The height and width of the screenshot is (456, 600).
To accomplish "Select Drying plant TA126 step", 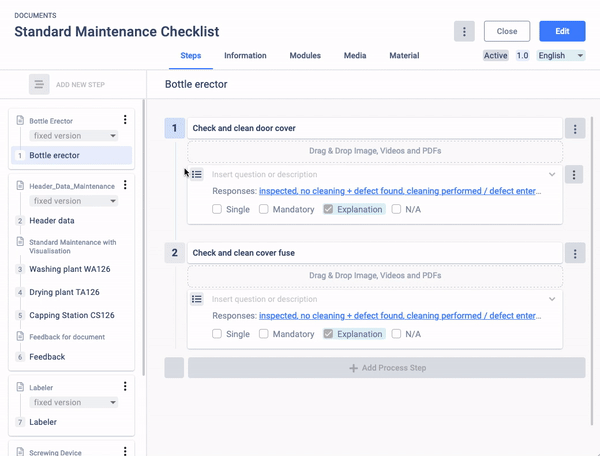I will (x=64, y=292).
